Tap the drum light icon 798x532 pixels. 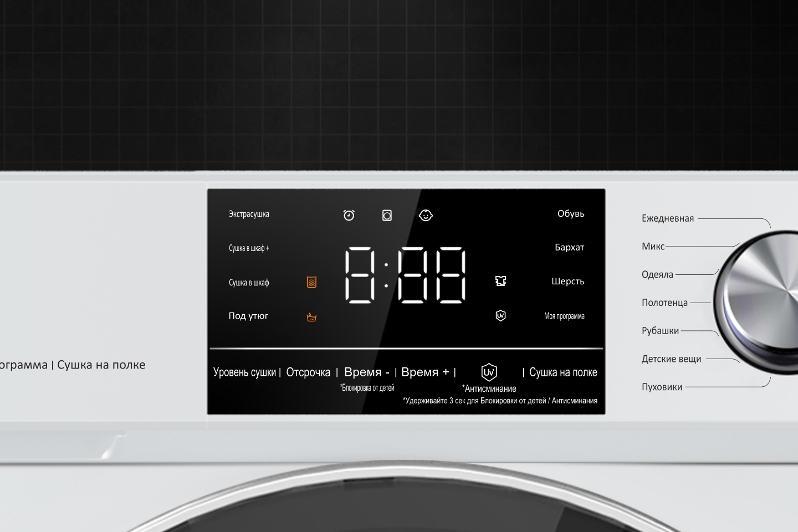click(387, 215)
